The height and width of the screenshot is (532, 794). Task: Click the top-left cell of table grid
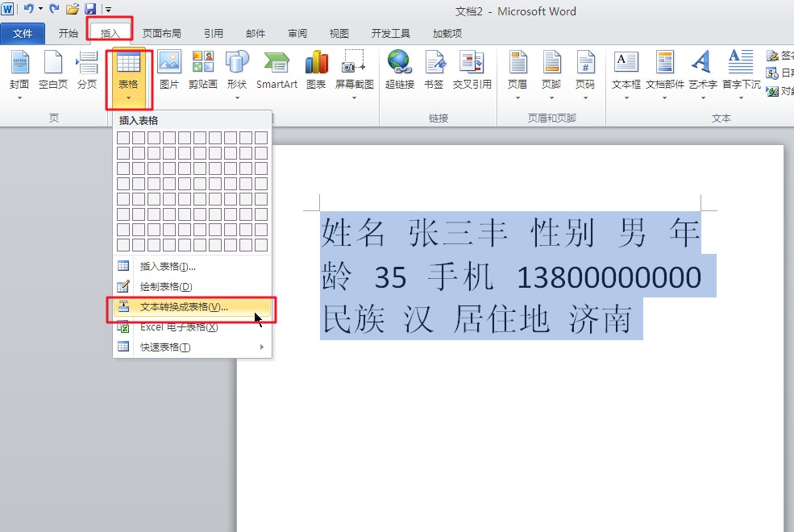(x=123, y=138)
